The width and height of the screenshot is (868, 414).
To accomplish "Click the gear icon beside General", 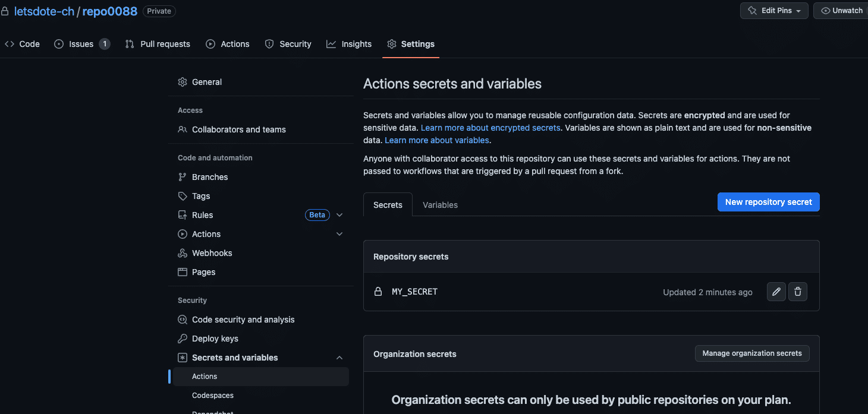I will [x=183, y=82].
